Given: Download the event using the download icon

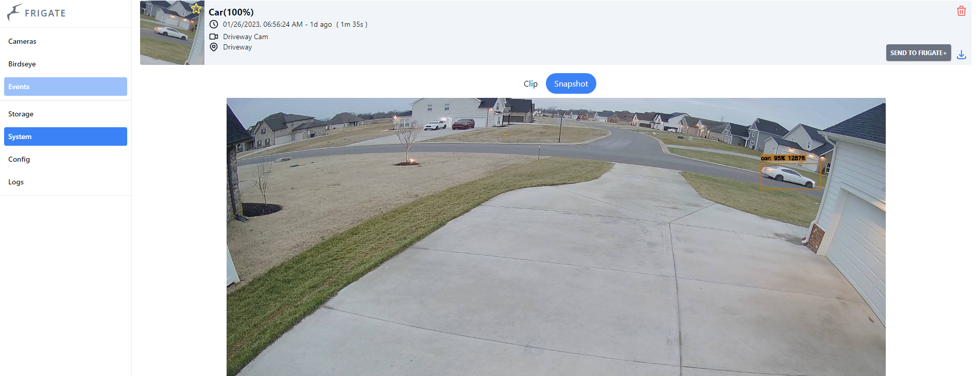Looking at the screenshot, I should (x=961, y=54).
